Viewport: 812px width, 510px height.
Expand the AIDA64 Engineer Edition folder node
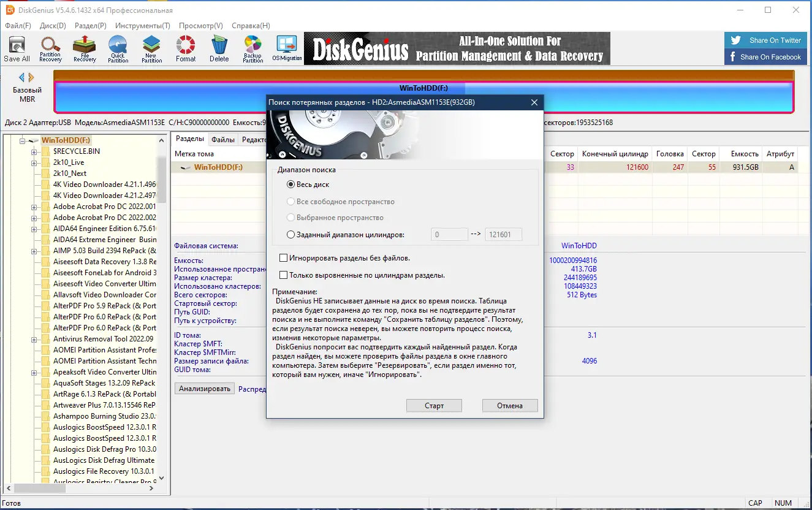[34, 229]
